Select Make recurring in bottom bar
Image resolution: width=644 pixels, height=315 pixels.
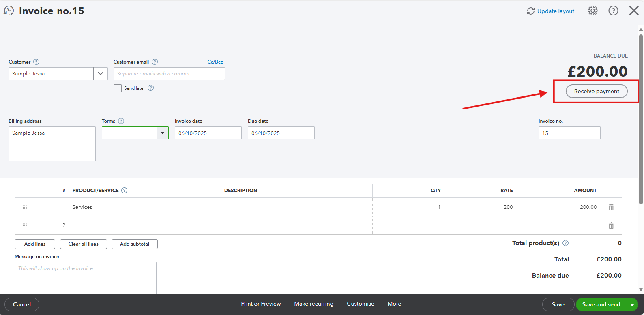click(x=313, y=304)
